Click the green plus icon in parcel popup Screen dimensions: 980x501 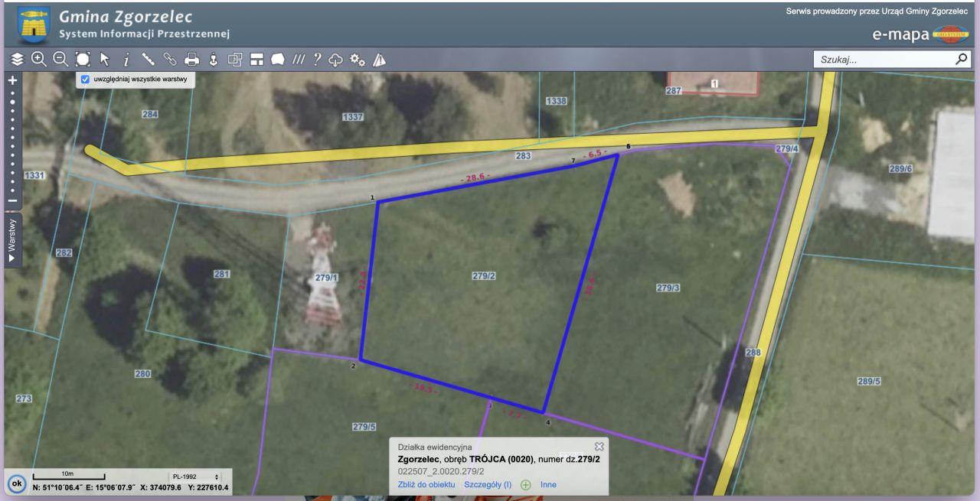526,485
